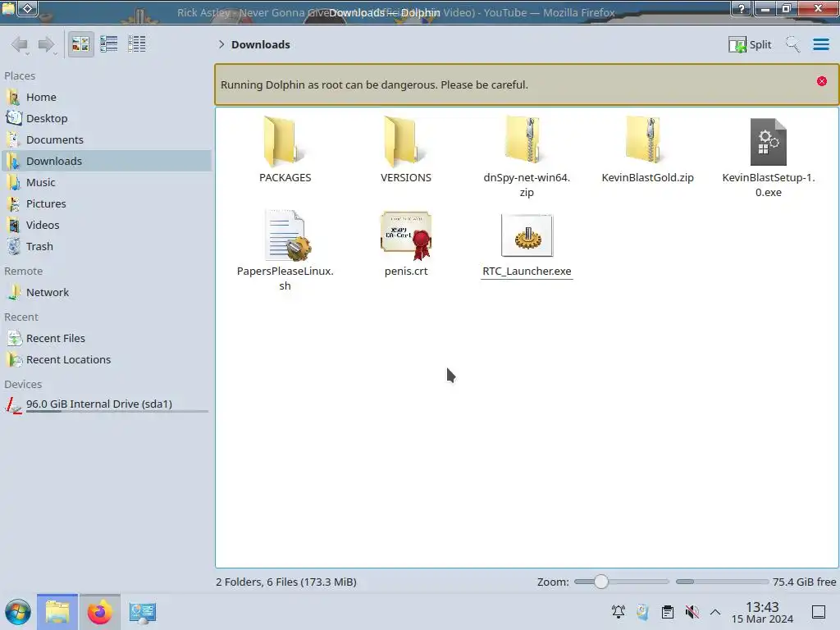Click the free space usage bar
This screenshot has width=840, height=630.
pyautogui.click(x=722, y=582)
